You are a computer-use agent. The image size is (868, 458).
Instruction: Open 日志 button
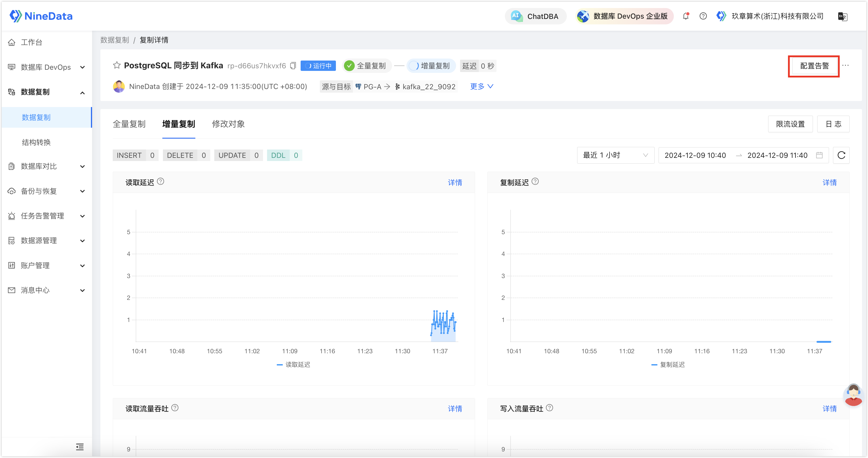tap(833, 124)
